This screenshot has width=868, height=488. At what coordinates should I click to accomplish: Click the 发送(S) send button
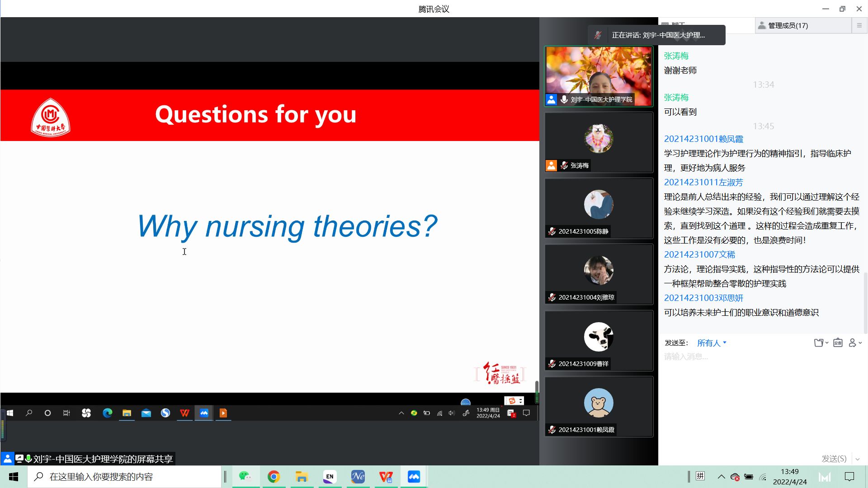click(834, 459)
